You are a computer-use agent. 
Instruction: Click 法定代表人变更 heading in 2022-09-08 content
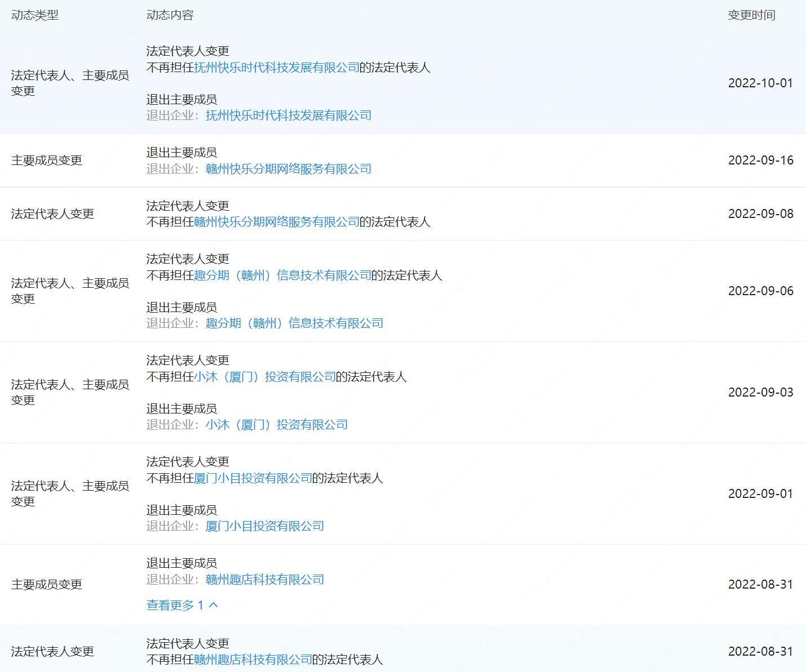tap(188, 206)
